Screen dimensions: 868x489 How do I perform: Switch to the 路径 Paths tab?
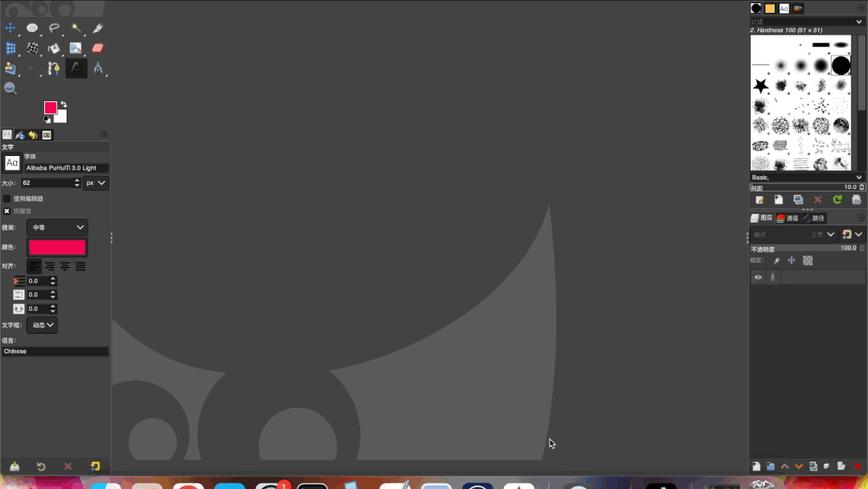[813, 218]
